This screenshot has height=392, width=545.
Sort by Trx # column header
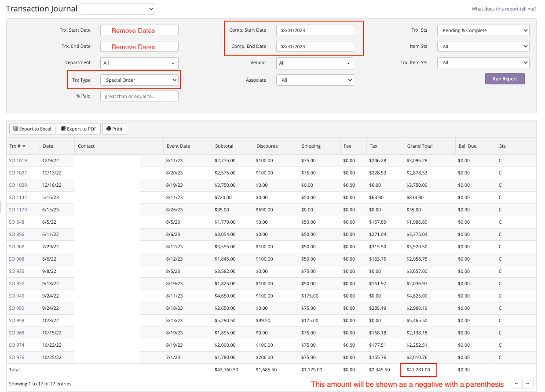coord(17,146)
